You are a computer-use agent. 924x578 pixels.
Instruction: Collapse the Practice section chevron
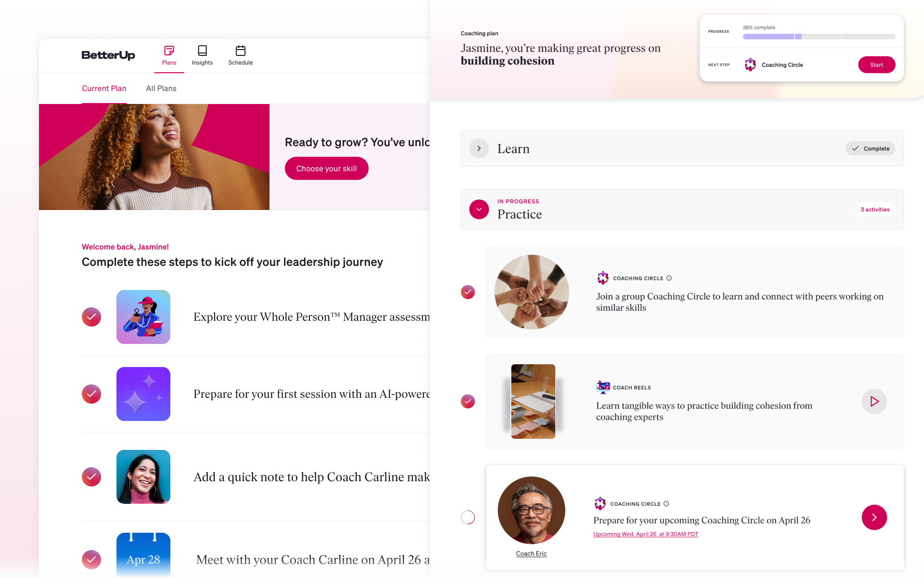479,210
